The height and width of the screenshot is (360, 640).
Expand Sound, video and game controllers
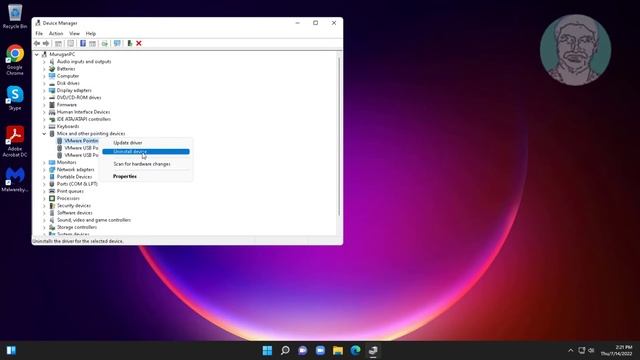[x=44, y=220]
